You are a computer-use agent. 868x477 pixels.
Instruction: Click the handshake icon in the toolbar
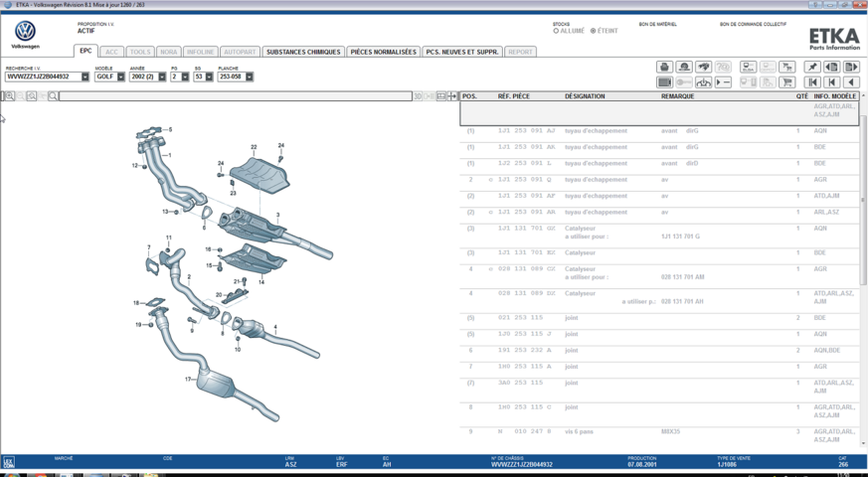pyautogui.click(x=704, y=67)
